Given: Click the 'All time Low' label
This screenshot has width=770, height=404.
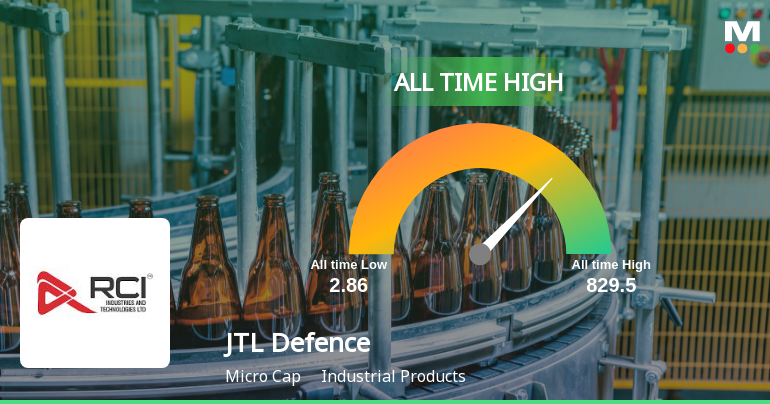Looking at the screenshot, I should coord(349,265).
